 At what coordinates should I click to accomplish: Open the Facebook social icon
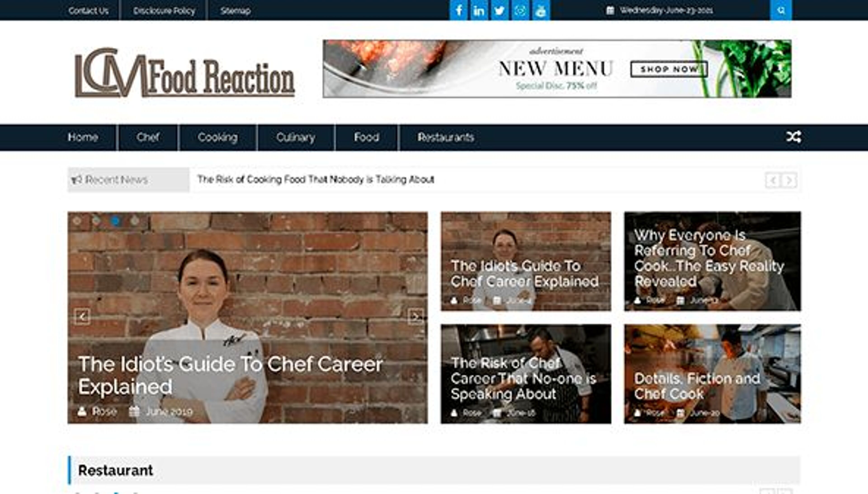[458, 10]
